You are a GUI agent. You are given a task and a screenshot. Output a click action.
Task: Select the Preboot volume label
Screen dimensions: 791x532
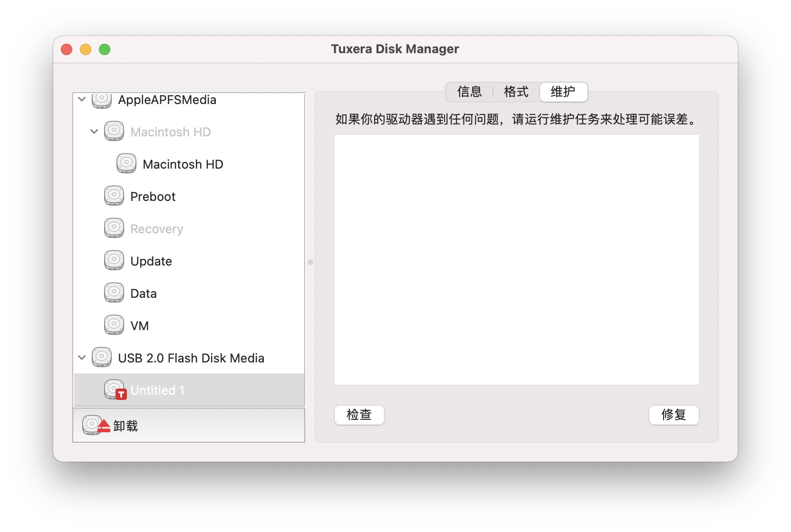tap(153, 197)
